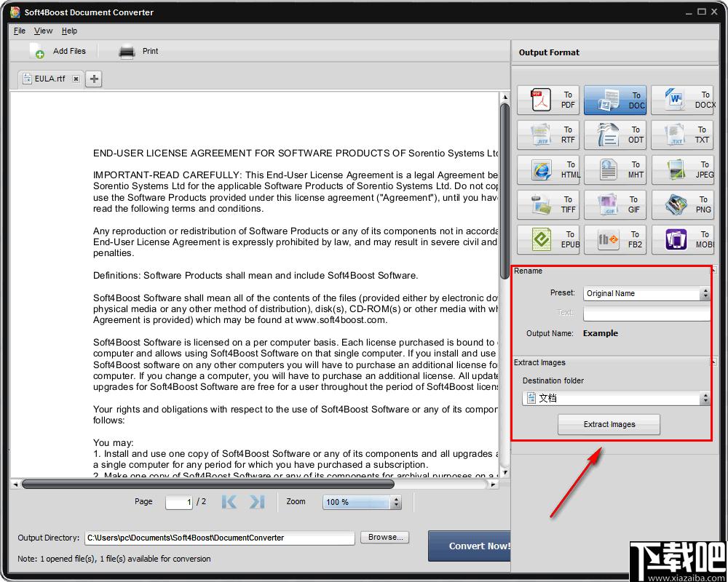Focus the rename Text input field
Screen dimensions: 728x582
point(646,314)
